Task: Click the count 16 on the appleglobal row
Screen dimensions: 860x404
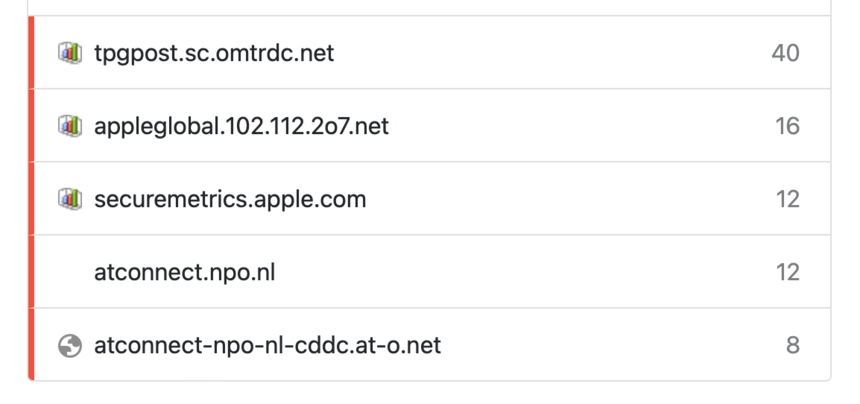Action: pos(787,126)
